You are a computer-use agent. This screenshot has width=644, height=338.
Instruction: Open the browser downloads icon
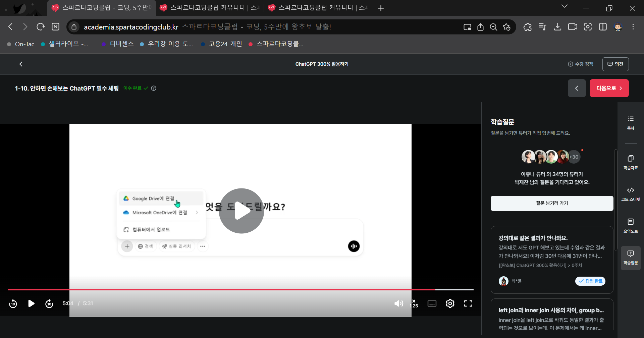(x=557, y=27)
